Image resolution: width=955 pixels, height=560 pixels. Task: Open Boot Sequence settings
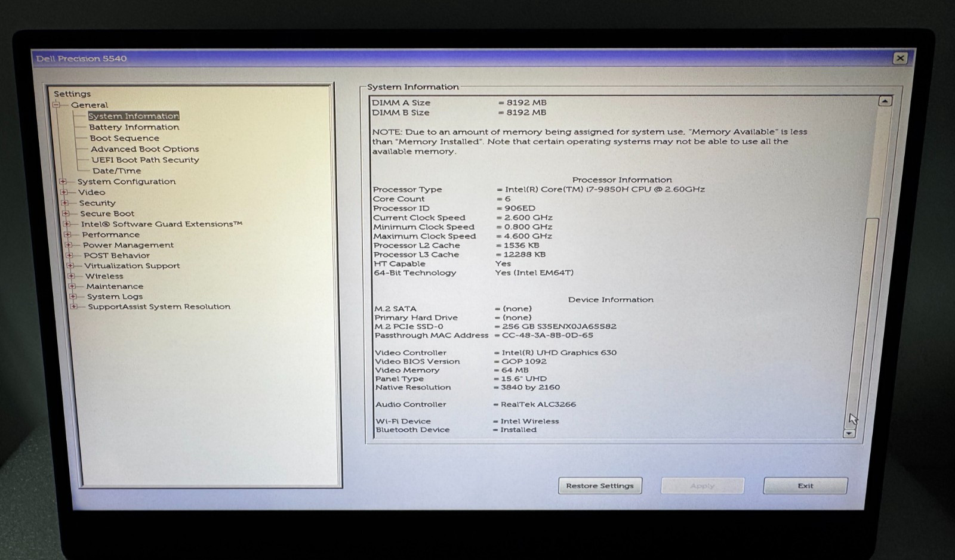click(124, 138)
